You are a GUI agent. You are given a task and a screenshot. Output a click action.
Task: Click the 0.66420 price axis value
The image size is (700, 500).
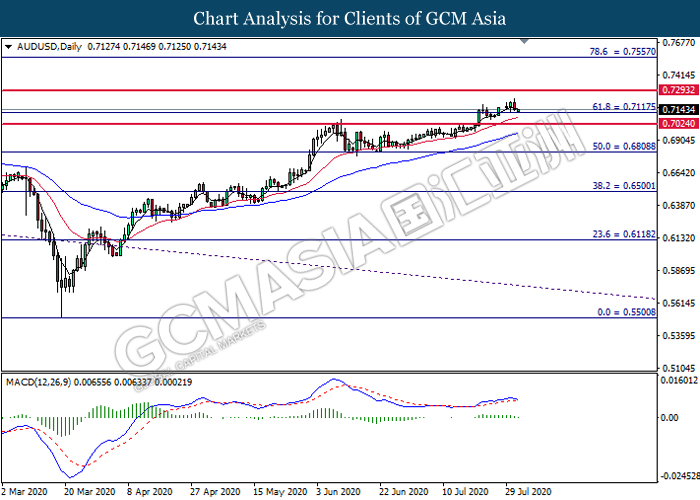[679, 173]
